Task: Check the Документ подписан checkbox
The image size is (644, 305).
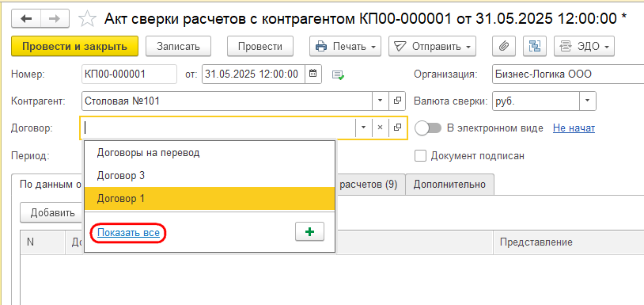Action: 420,156
